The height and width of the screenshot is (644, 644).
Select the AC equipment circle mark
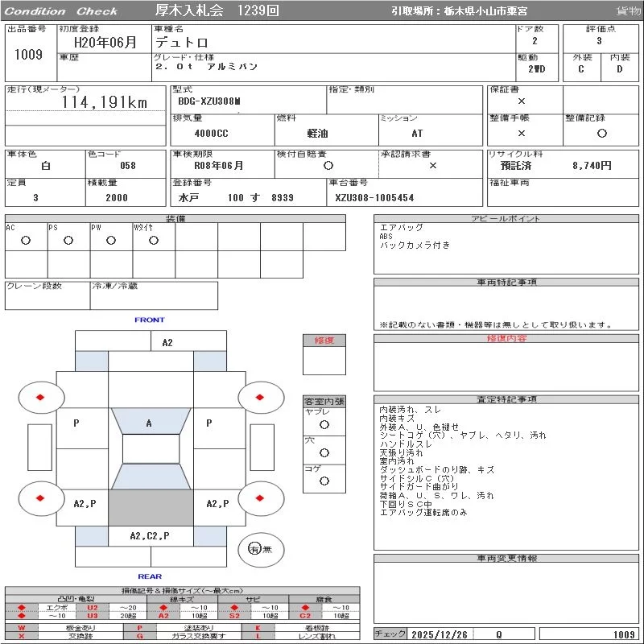tap(26, 240)
